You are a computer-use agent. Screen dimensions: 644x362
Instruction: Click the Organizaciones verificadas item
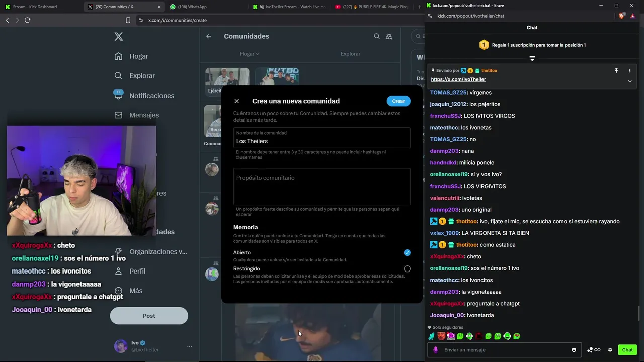(150, 251)
